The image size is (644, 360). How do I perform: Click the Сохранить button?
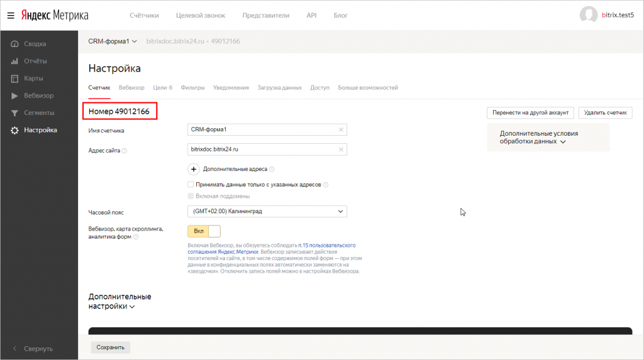[x=111, y=347]
